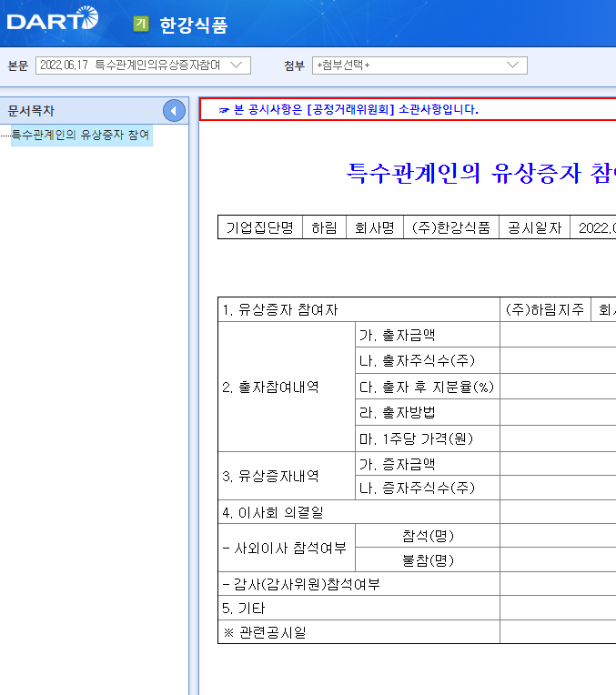Image resolution: width=616 pixels, height=695 pixels.
Task: Open the 첨부 attachment dropdown
Action: (x=419, y=65)
